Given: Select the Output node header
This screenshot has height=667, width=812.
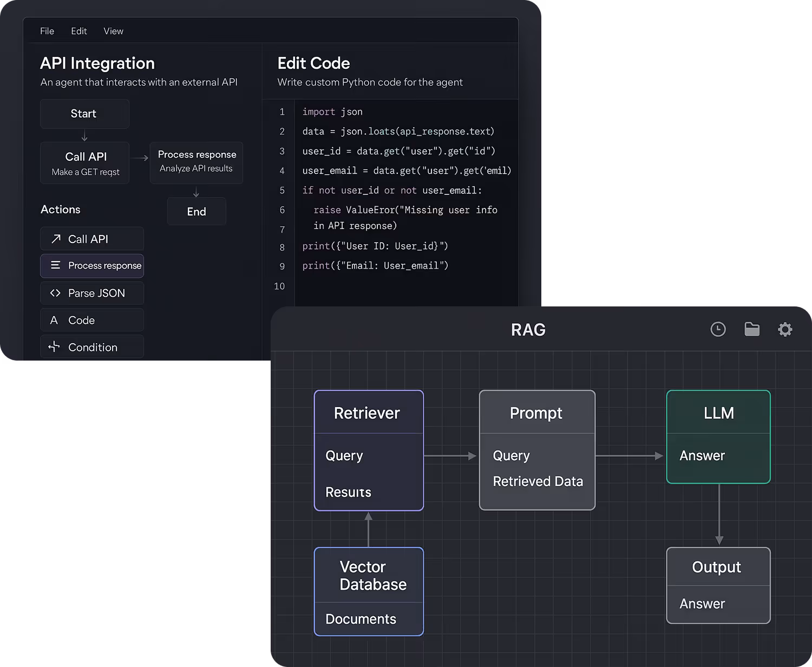Looking at the screenshot, I should (x=718, y=567).
